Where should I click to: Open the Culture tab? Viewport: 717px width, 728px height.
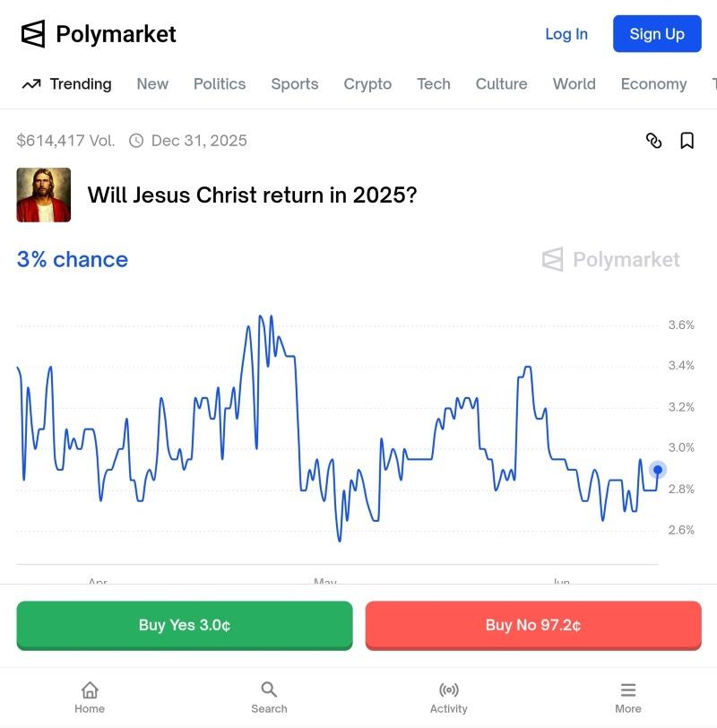501,84
